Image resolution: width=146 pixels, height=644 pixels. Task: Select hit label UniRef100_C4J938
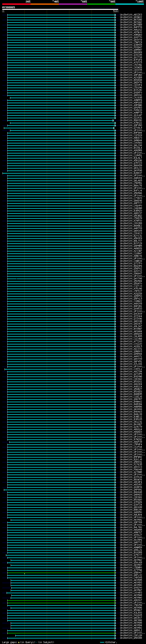coord(131,98)
